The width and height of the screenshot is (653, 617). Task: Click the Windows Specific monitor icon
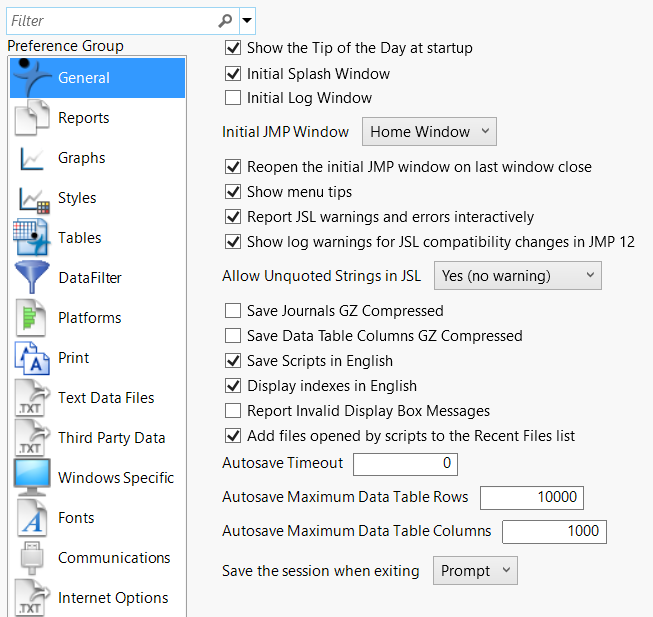32,478
